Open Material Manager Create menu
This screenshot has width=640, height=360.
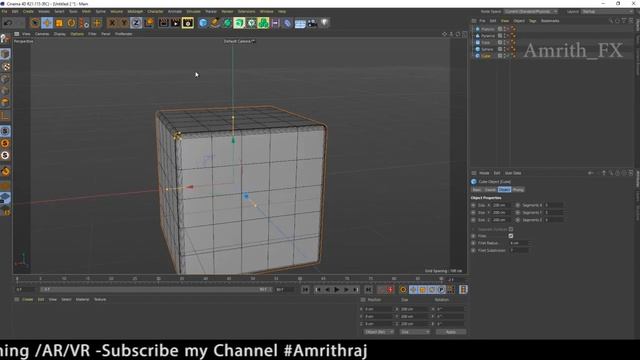(27, 300)
